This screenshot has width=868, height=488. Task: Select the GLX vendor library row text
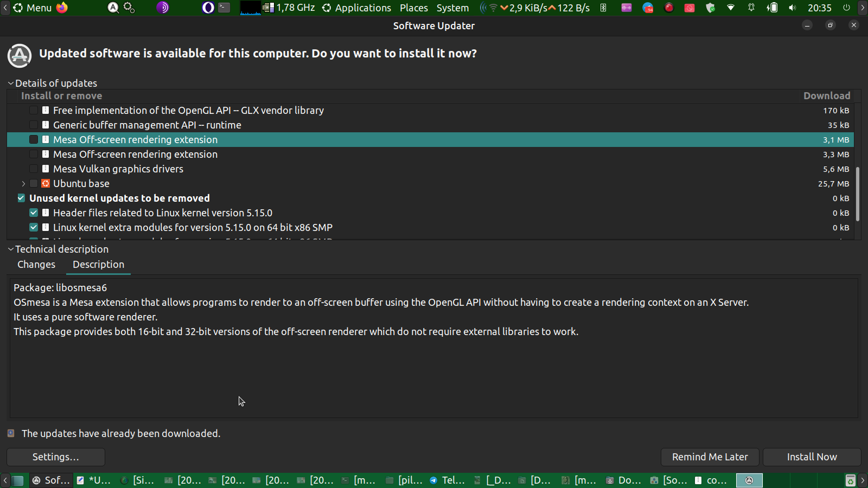[188, 110]
